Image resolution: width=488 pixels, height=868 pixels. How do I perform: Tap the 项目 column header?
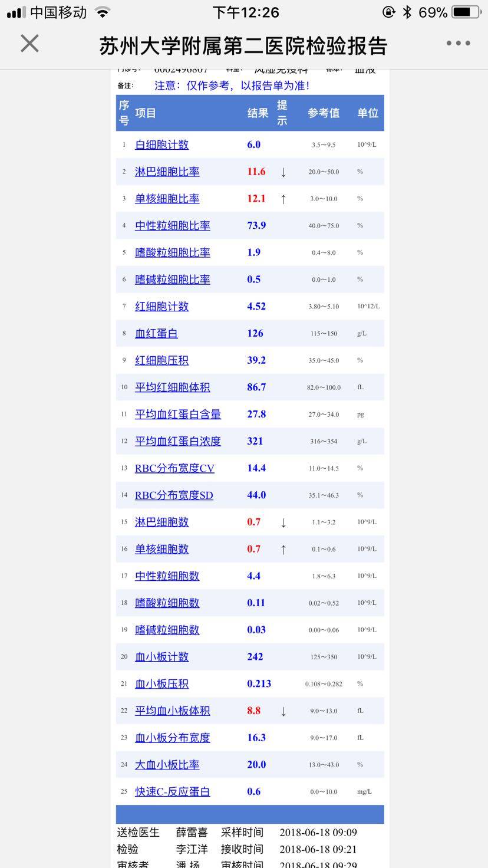coord(146,113)
